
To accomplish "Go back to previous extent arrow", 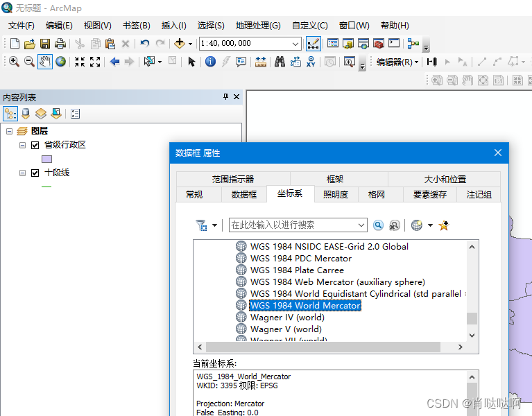I will coord(114,62).
